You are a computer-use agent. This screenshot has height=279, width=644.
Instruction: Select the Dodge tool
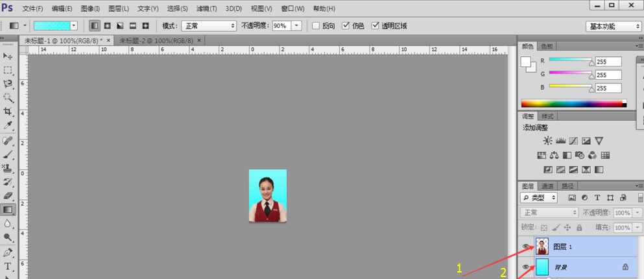pyautogui.click(x=8, y=237)
